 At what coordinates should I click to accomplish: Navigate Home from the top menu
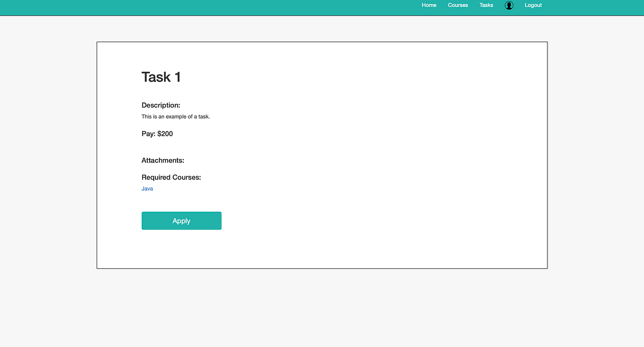[429, 5]
